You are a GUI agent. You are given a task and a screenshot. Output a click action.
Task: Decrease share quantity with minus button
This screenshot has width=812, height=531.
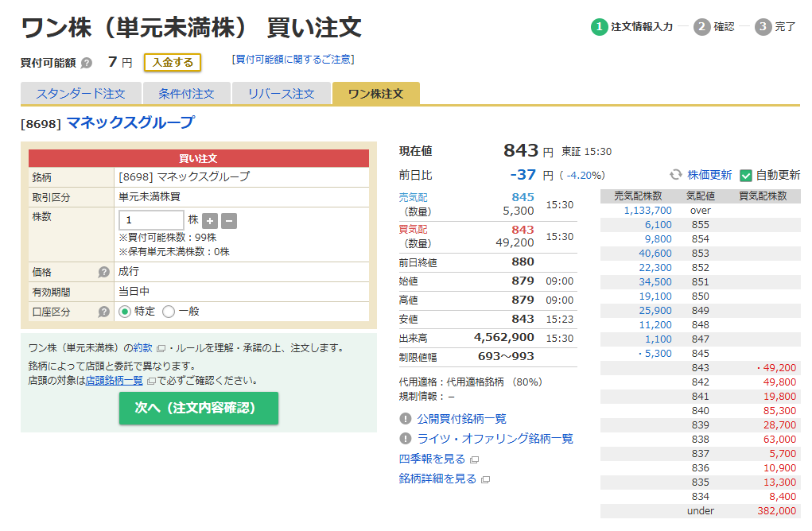click(x=228, y=221)
